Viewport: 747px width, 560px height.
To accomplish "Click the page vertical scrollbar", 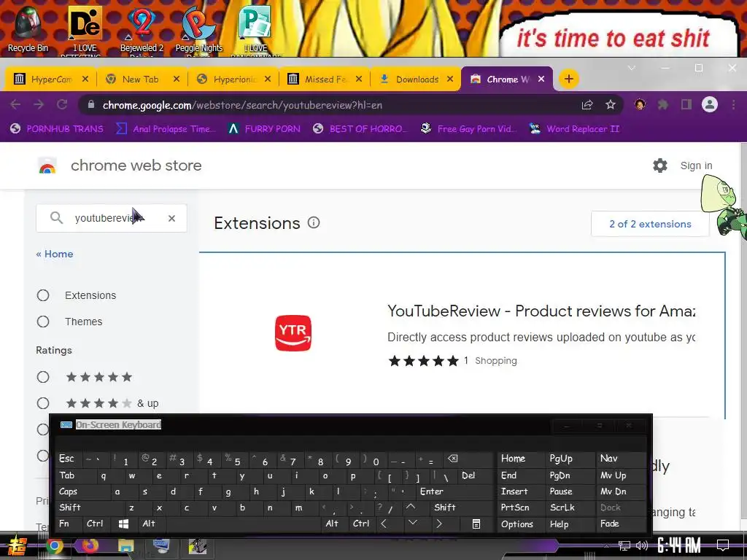I will pos(743,333).
